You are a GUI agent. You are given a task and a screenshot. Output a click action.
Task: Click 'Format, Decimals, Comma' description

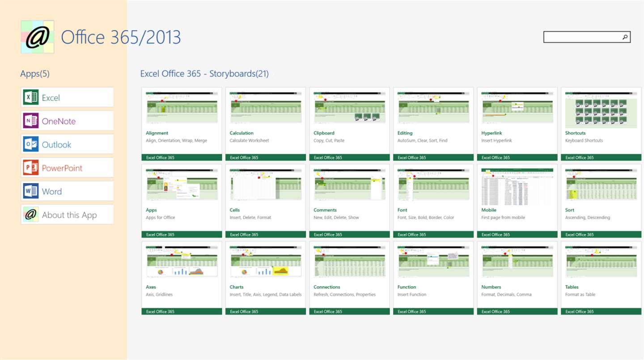coord(507,295)
